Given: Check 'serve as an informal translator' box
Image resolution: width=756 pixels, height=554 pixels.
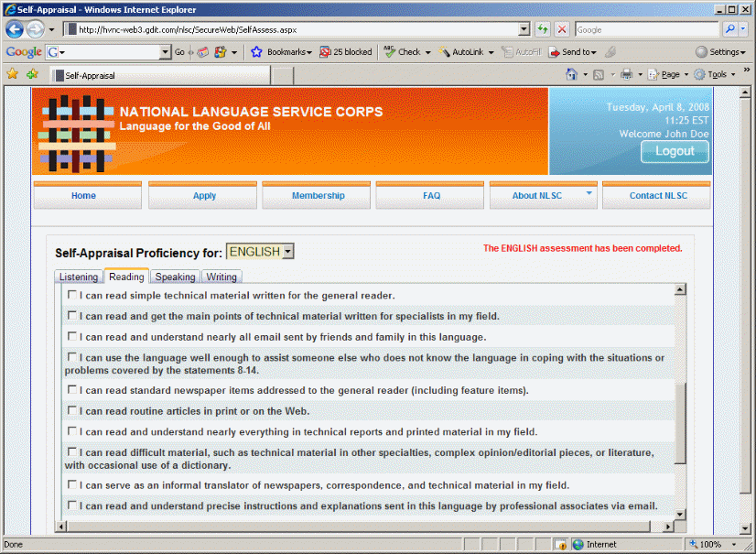Looking at the screenshot, I should click(71, 484).
